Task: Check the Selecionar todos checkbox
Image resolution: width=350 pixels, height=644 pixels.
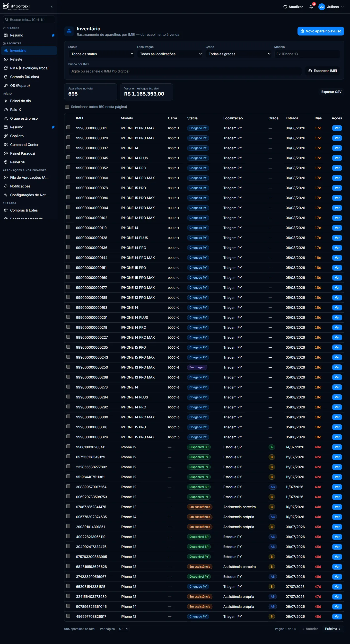Action: point(67,107)
